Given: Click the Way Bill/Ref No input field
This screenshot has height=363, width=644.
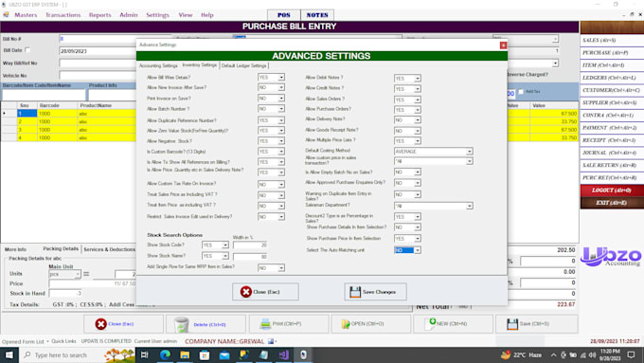Looking at the screenshot, I should tap(98, 64).
